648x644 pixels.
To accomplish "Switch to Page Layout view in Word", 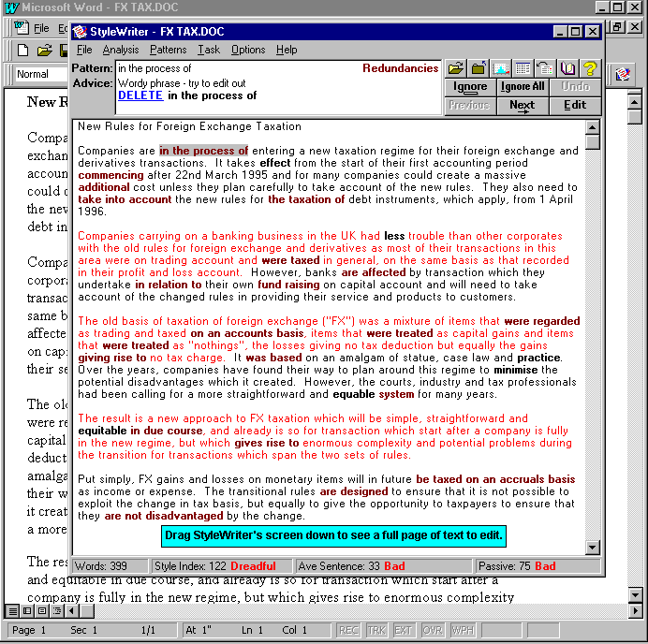I will tap(42, 610).
